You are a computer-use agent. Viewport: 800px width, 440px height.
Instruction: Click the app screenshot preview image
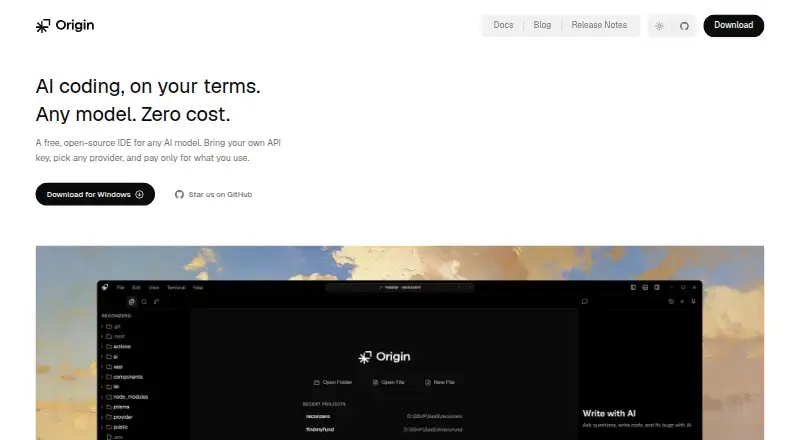(399, 343)
